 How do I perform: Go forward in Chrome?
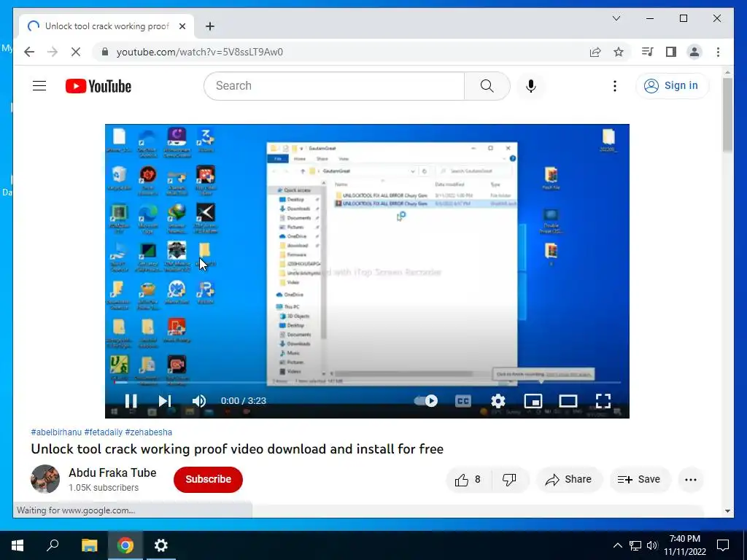(53, 52)
